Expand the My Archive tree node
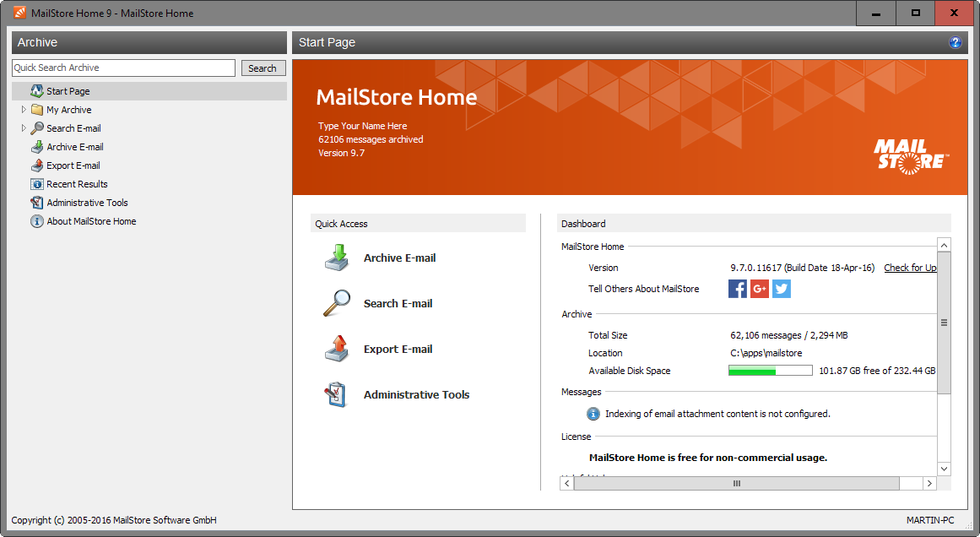The height and width of the screenshot is (537, 980). click(x=24, y=110)
